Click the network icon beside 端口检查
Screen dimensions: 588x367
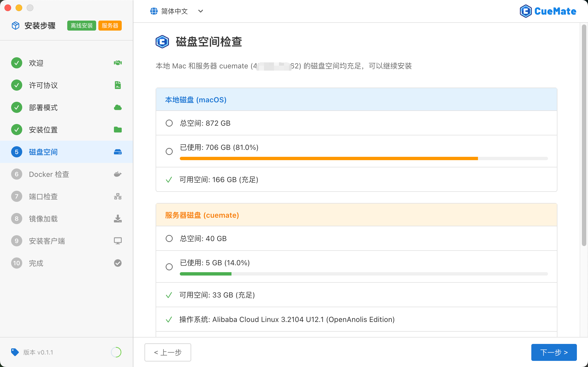[x=118, y=196]
